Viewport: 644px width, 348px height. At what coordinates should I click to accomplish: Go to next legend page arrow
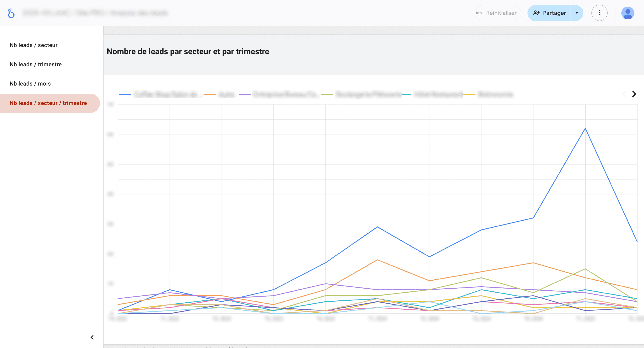[634, 94]
